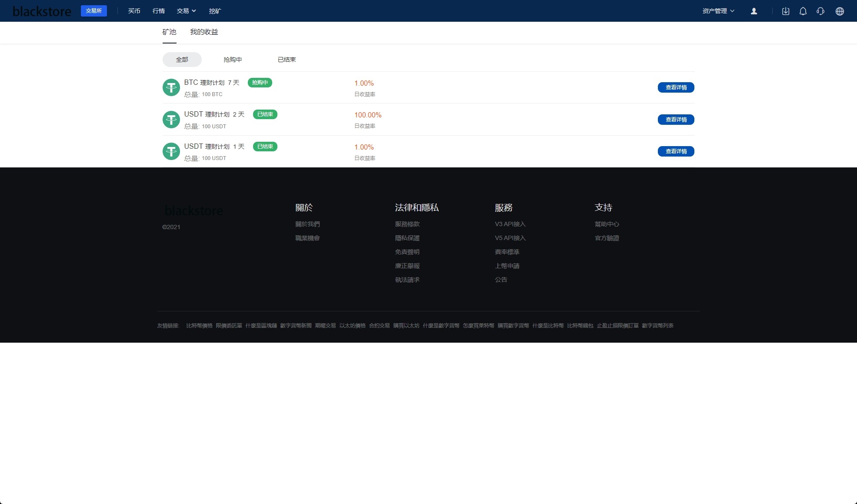Open 隱私保護 footer link
Viewport: 857px width, 504px height.
tap(407, 238)
